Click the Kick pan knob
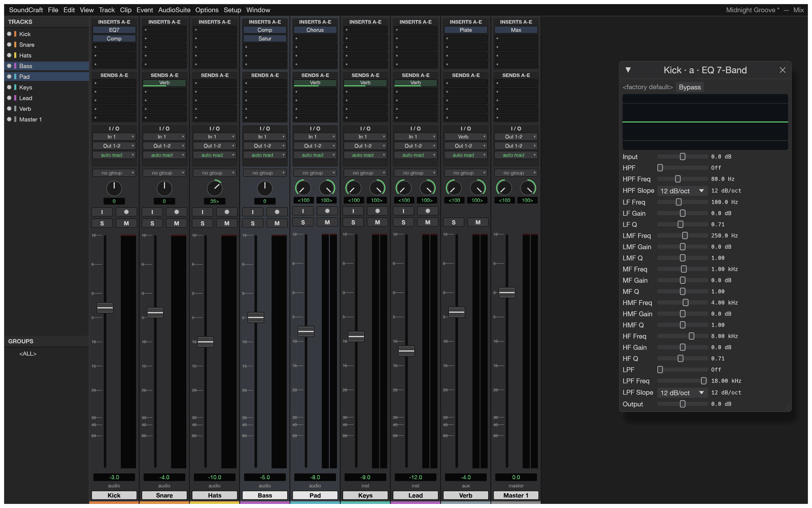The height and width of the screenshot is (508, 812). (114, 188)
